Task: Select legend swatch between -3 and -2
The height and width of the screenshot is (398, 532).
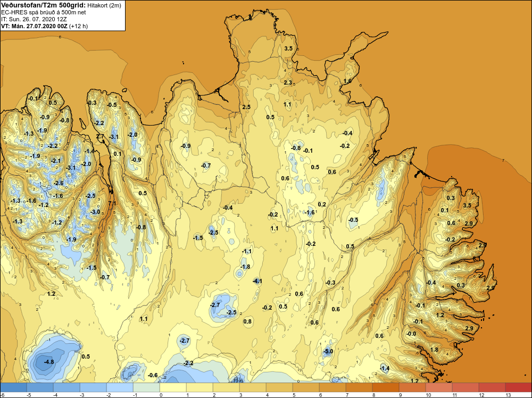Action: click(x=93, y=387)
